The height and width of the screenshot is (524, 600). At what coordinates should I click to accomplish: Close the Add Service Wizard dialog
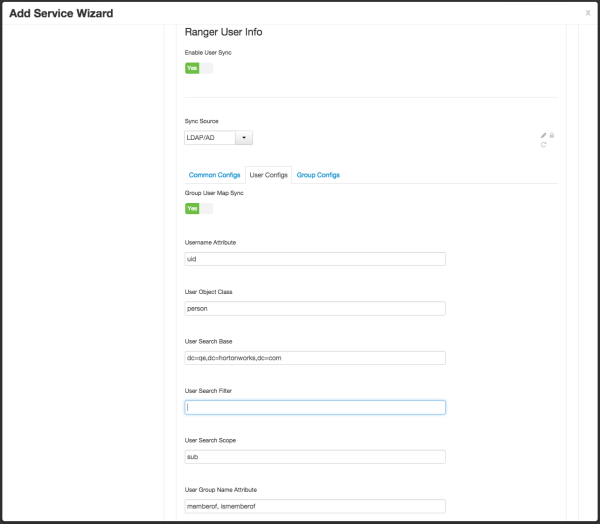[588, 13]
